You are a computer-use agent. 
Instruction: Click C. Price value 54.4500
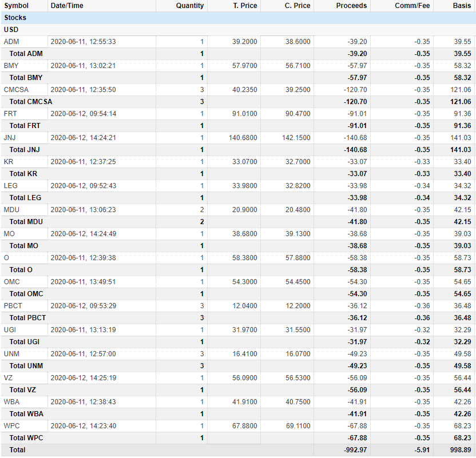coord(298,282)
